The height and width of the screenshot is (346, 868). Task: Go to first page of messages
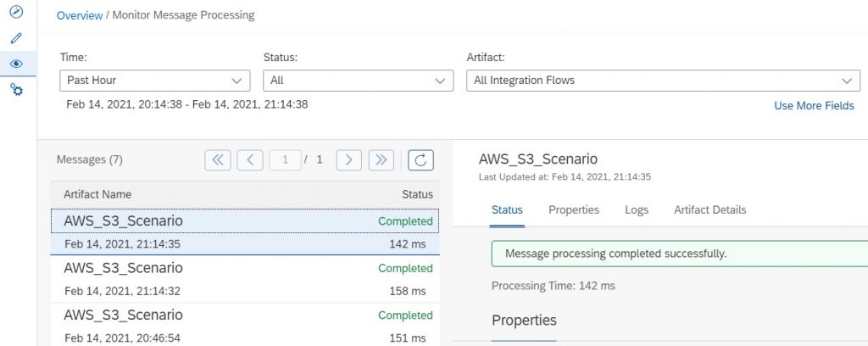(x=218, y=160)
